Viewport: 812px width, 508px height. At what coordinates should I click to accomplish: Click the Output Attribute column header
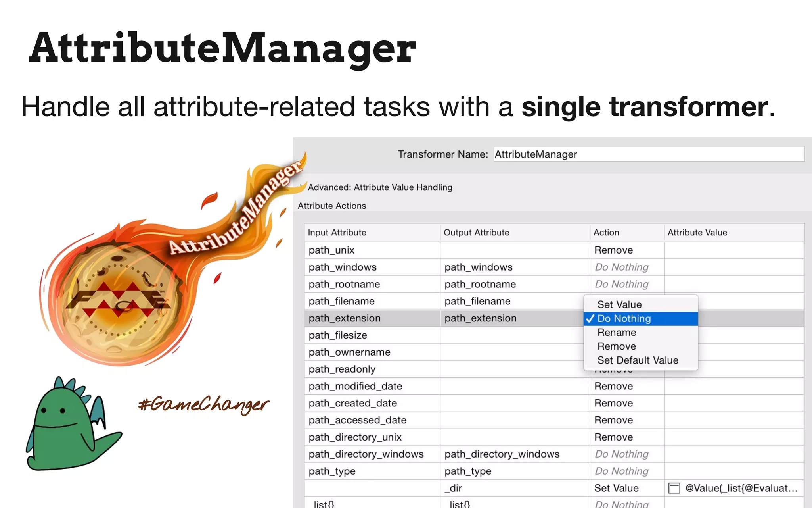[515, 233]
